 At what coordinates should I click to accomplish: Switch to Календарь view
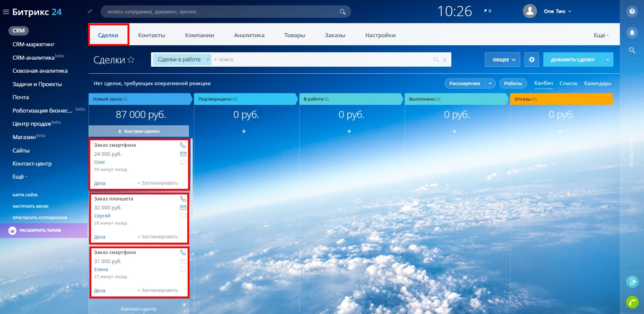tap(597, 83)
